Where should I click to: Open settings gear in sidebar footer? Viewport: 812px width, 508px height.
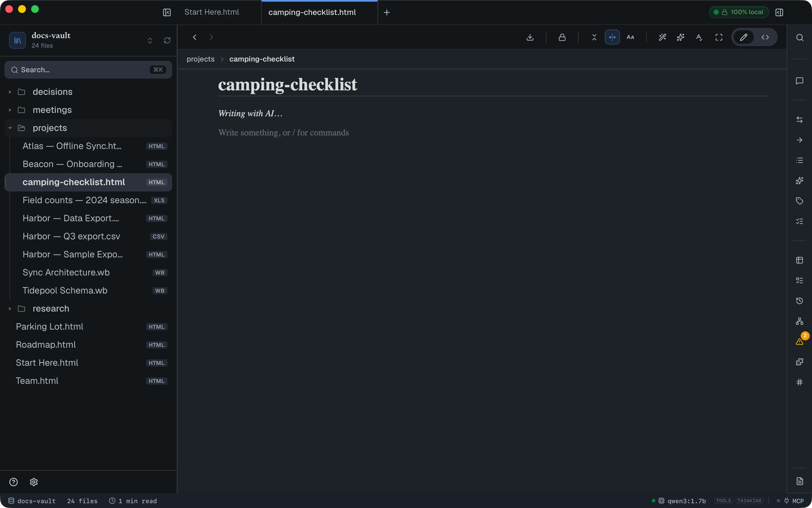34,482
